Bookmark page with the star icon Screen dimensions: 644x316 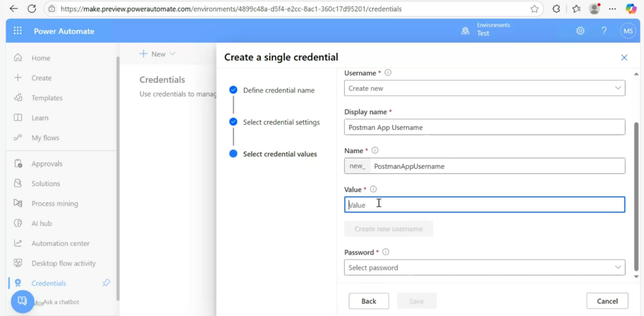coord(534,9)
